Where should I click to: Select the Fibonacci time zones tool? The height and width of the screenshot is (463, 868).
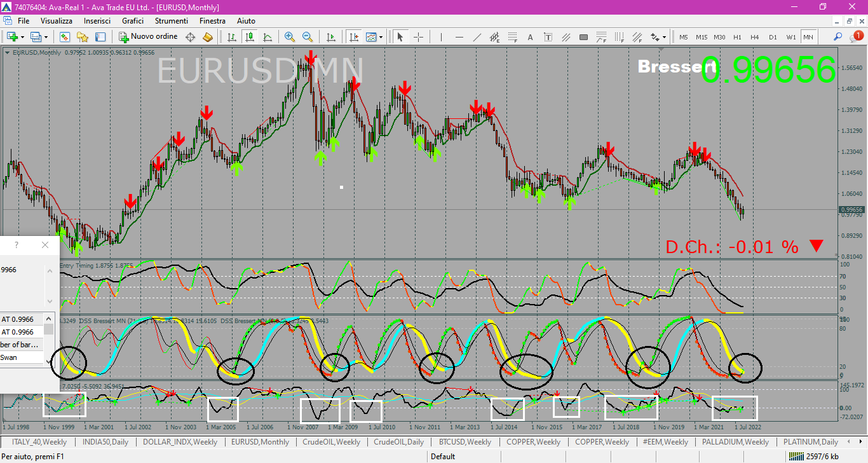coord(620,37)
